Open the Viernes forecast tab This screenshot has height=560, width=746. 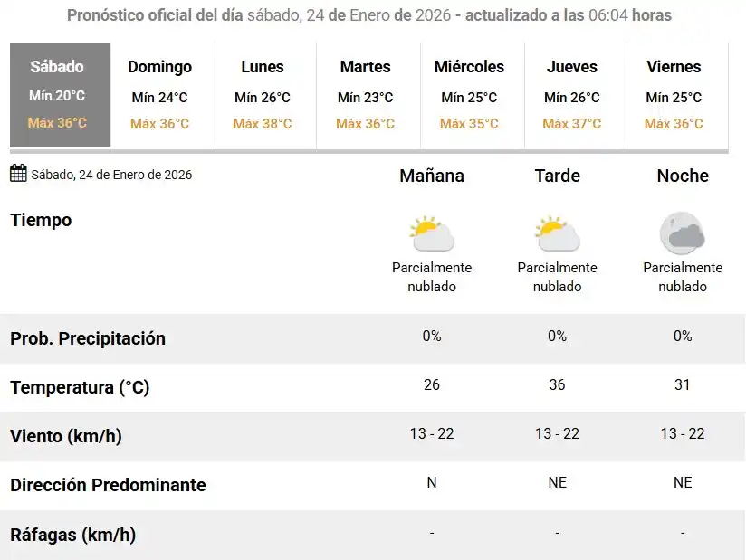pyautogui.click(x=674, y=95)
